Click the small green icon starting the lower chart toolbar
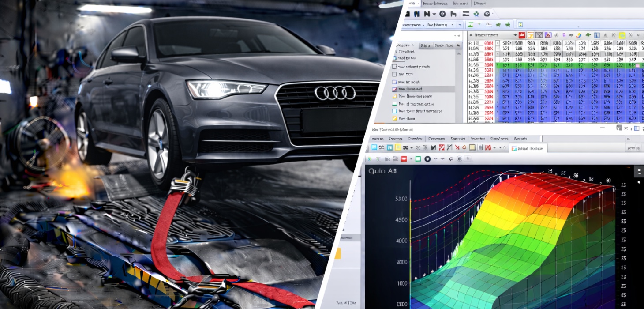This screenshot has width=644, height=309. pos(369,159)
